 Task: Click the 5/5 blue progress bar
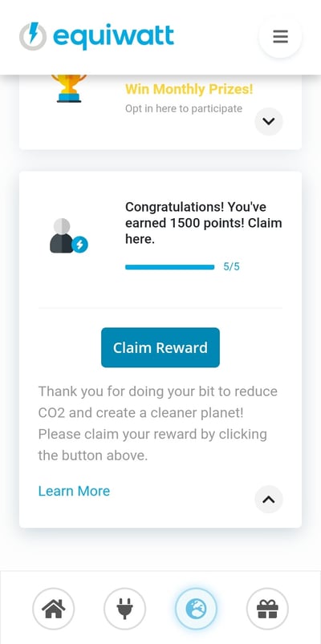click(x=170, y=267)
